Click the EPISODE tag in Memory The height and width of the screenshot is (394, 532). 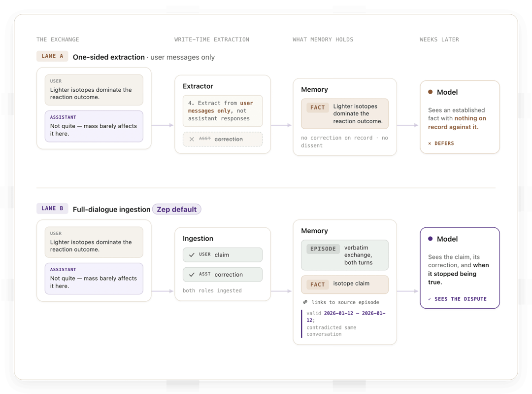coord(323,249)
